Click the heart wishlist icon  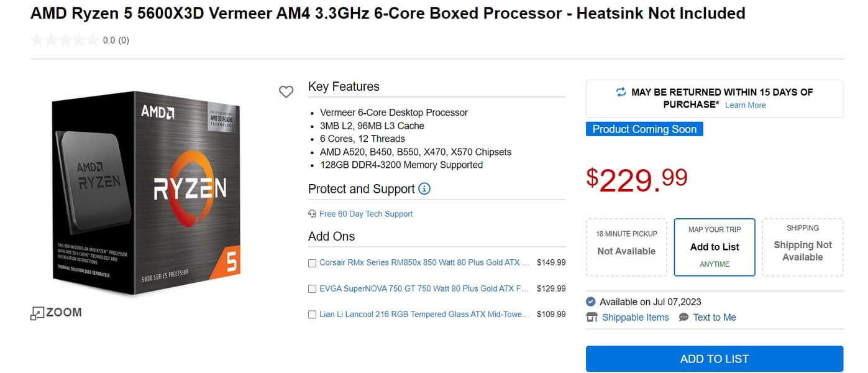click(x=286, y=92)
